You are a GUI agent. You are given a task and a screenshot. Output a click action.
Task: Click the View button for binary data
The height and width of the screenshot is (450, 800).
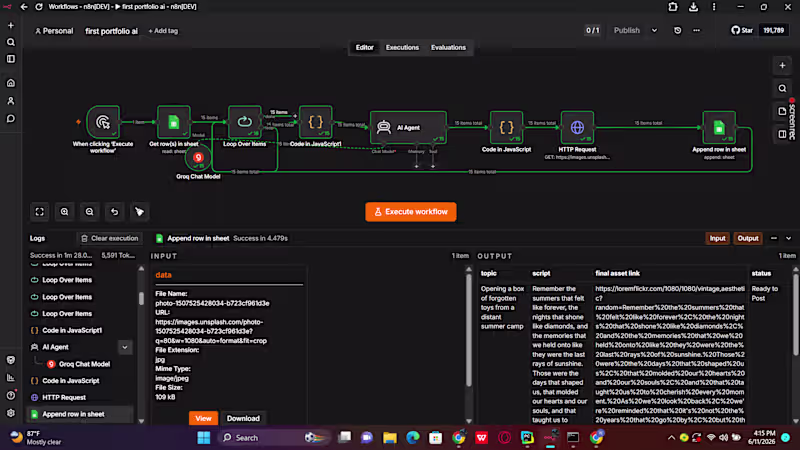(203, 418)
